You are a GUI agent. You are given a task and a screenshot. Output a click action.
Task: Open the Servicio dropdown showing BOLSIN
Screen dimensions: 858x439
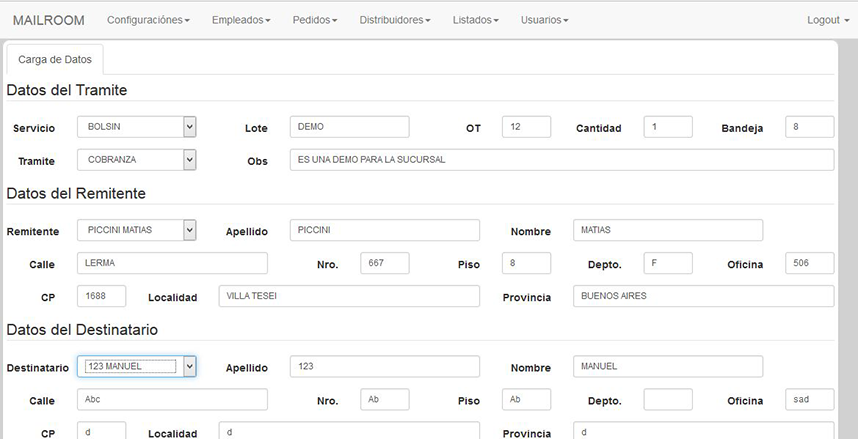[136, 127]
